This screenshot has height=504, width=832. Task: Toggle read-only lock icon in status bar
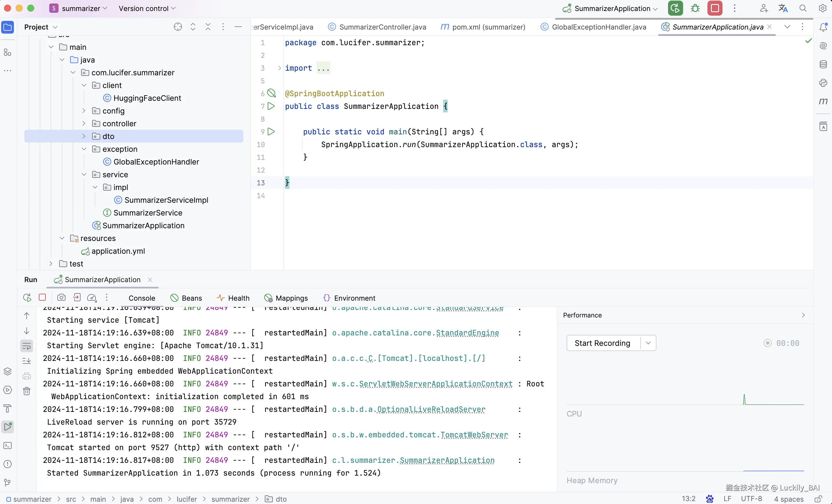818,499
